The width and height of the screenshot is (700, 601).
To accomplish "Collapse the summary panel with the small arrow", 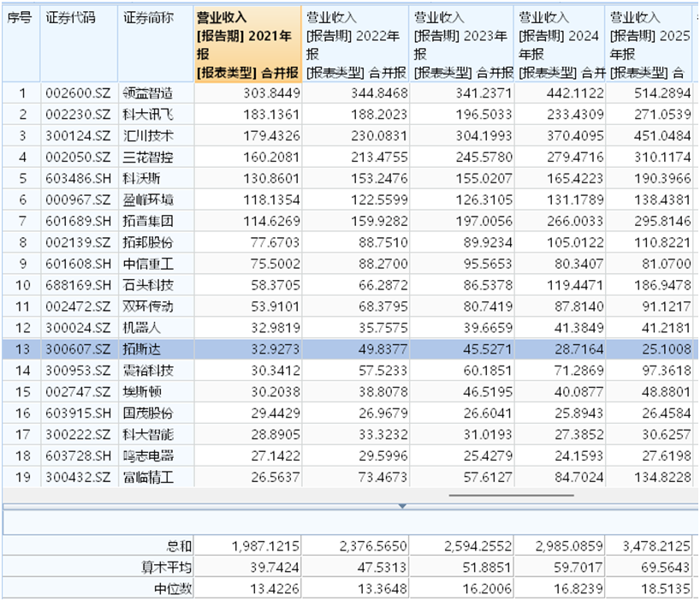I will (x=402, y=506).
